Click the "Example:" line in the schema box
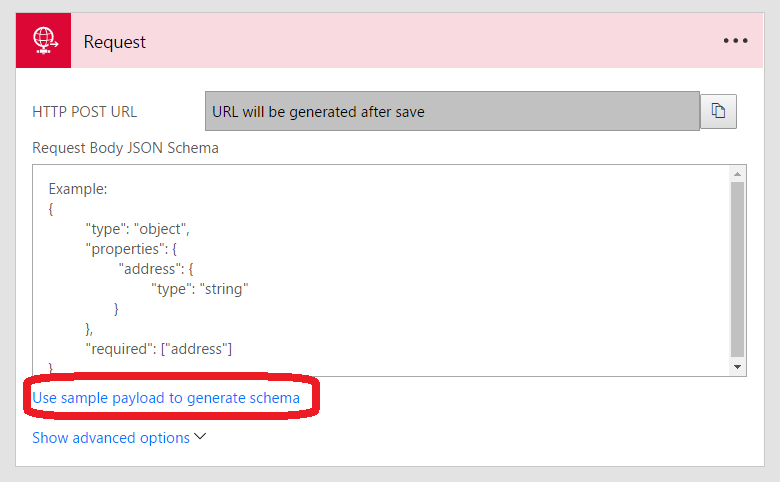Viewport: 780px width, 482px height. click(x=78, y=188)
